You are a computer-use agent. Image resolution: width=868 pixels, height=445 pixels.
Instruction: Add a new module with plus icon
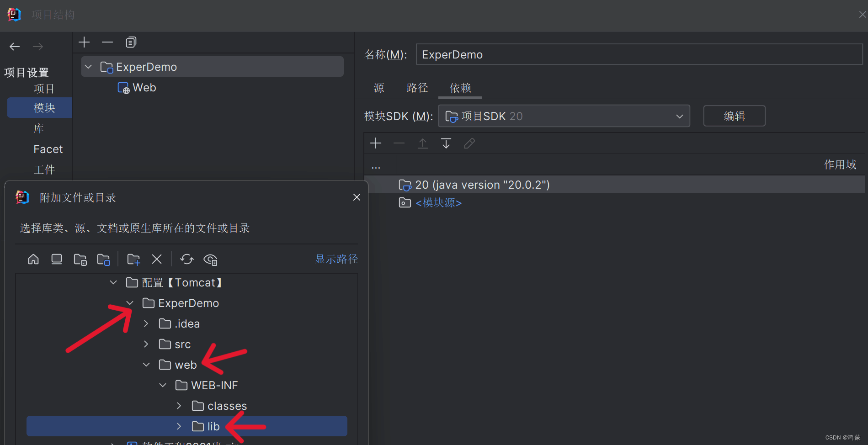(x=84, y=42)
